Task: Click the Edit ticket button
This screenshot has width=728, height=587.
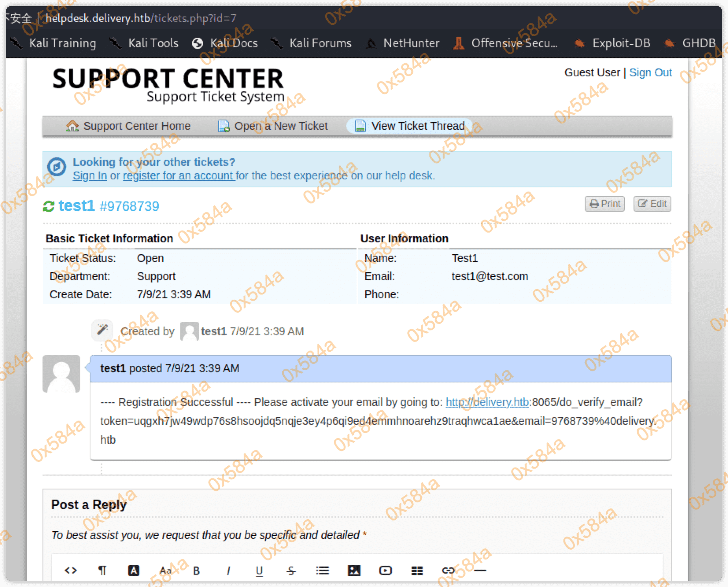Action: point(652,204)
